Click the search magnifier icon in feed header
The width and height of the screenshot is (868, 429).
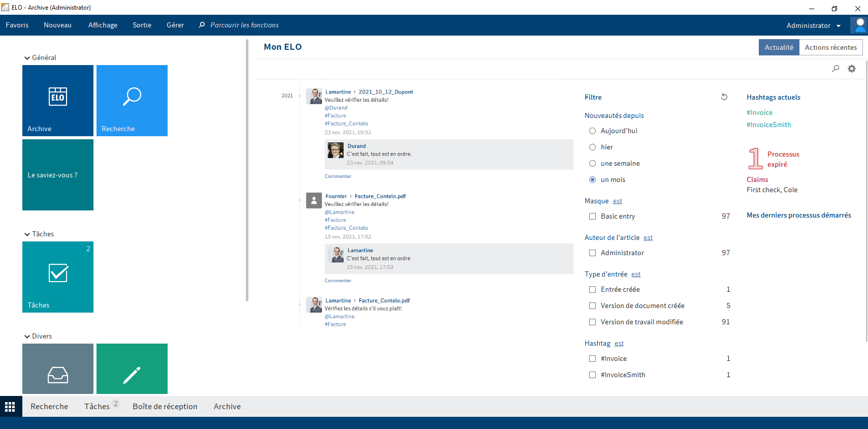(835, 69)
